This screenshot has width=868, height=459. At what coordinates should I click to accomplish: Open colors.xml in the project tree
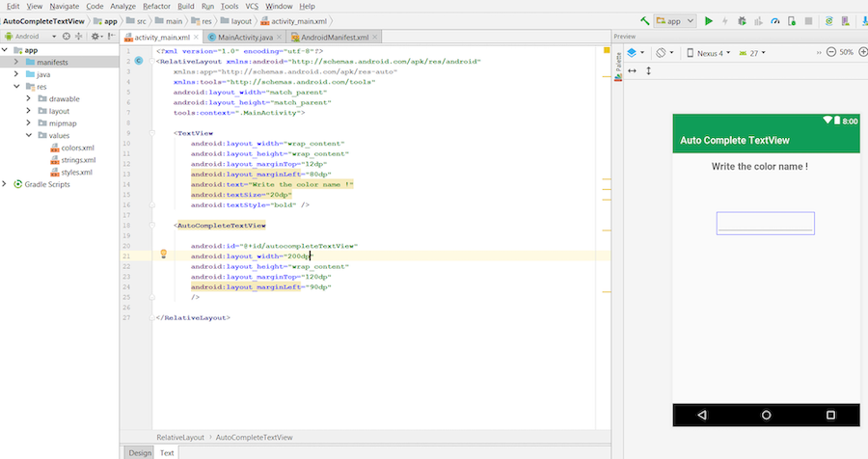(77, 148)
